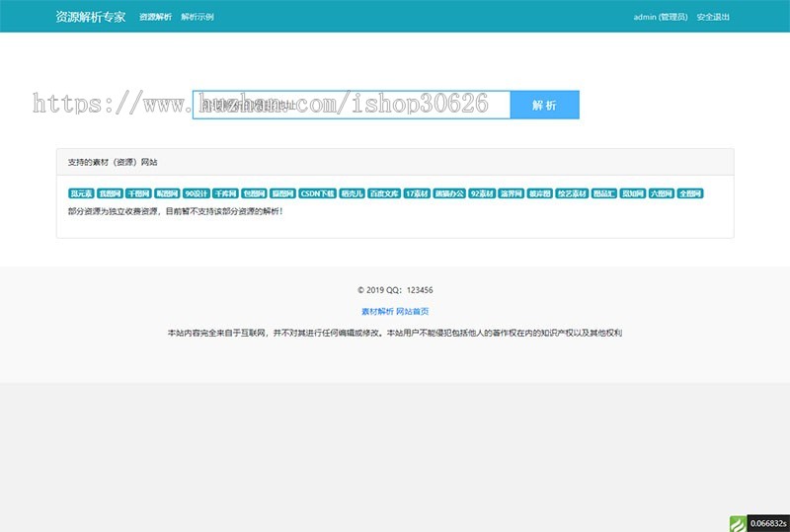Click the 本站内容完全来自于互联网 disclaimer text
Screen dimensions: 790x532
coord(395,333)
